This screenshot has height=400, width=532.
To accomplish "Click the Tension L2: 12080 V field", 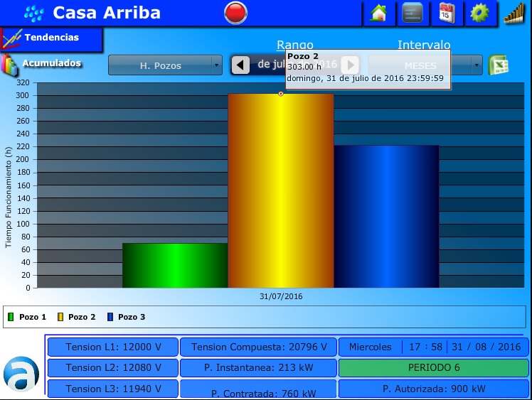I will tap(112, 367).
